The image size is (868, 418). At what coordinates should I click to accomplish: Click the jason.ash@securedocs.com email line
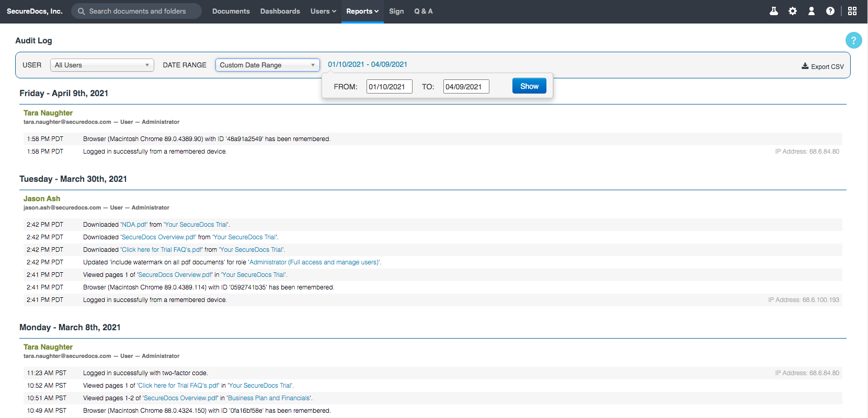tap(96, 207)
